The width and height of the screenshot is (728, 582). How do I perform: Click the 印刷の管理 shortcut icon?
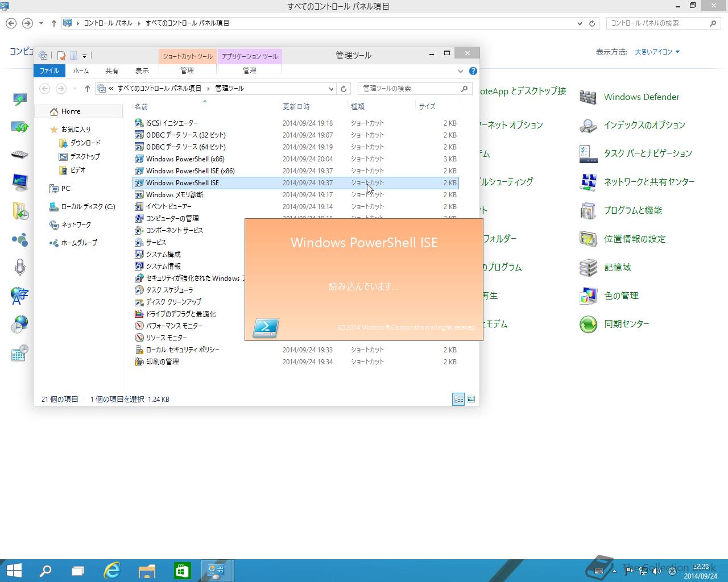click(x=139, y=361)
